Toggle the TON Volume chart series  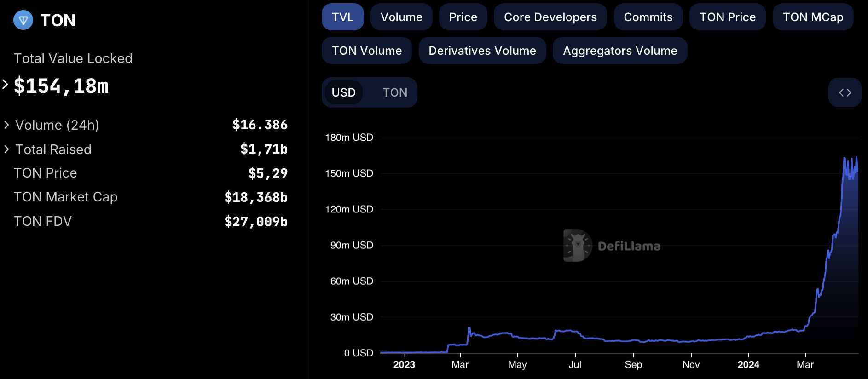point(367,51)
